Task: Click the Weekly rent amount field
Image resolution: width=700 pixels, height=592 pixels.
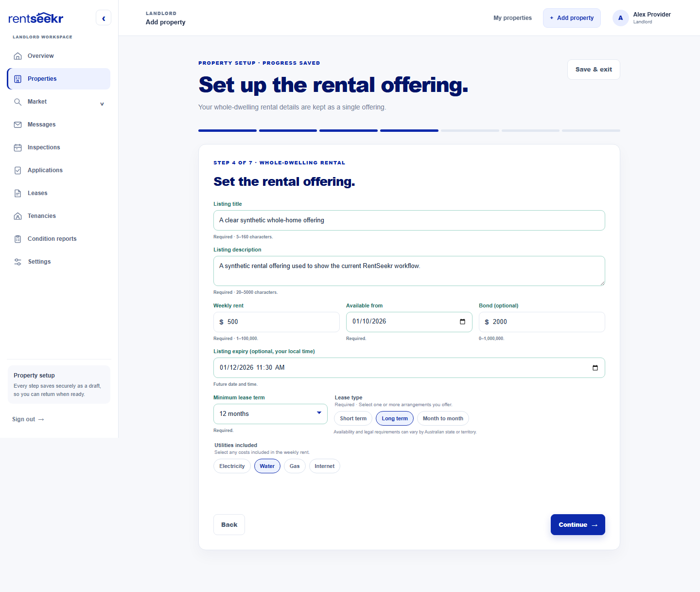Action: click(x=277, y=322)
